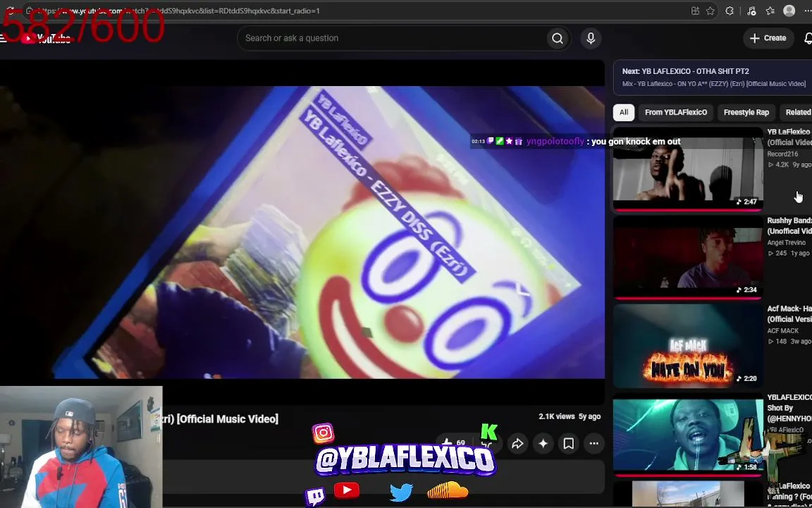Like the video showing 69 likes
Screen dimensions: 812x508
[x=453, y=443]
